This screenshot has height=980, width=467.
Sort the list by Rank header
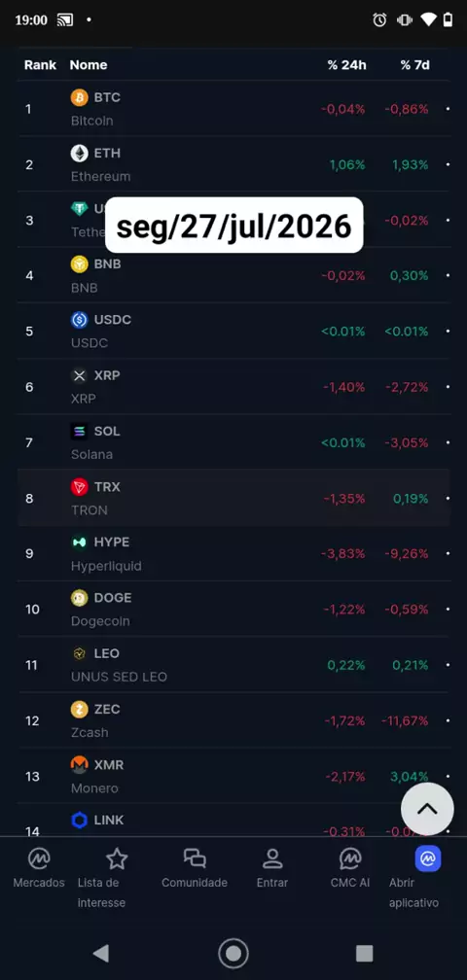(40, 65)
